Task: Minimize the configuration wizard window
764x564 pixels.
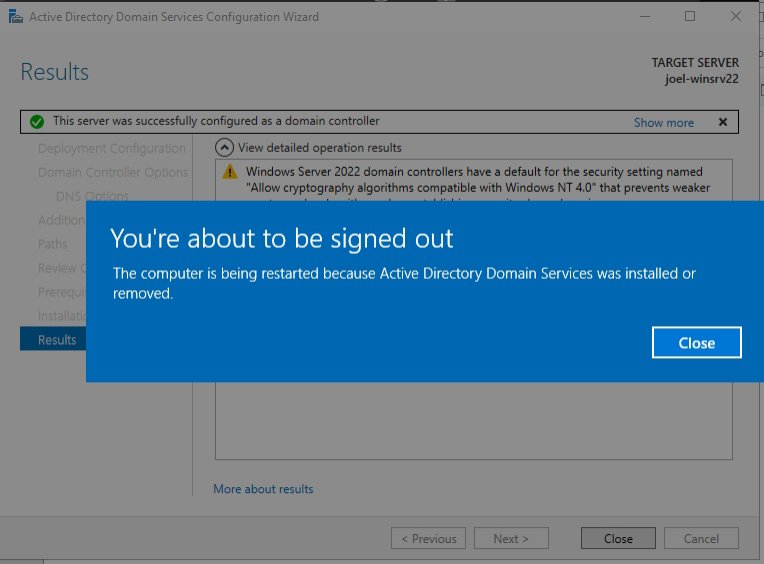Action: (x=644, y=17)
